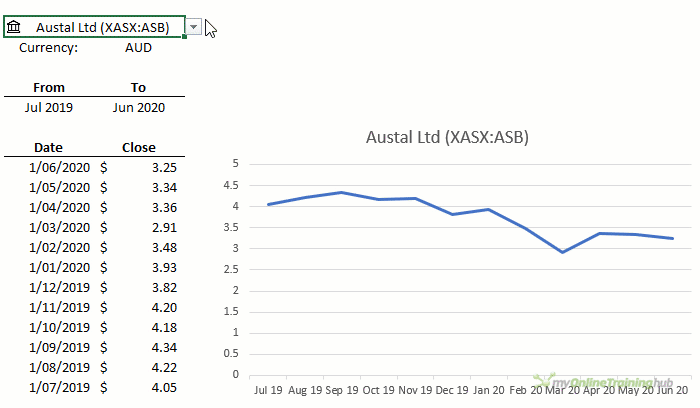Select the 1/03/2020 date cell

[59, 228]
